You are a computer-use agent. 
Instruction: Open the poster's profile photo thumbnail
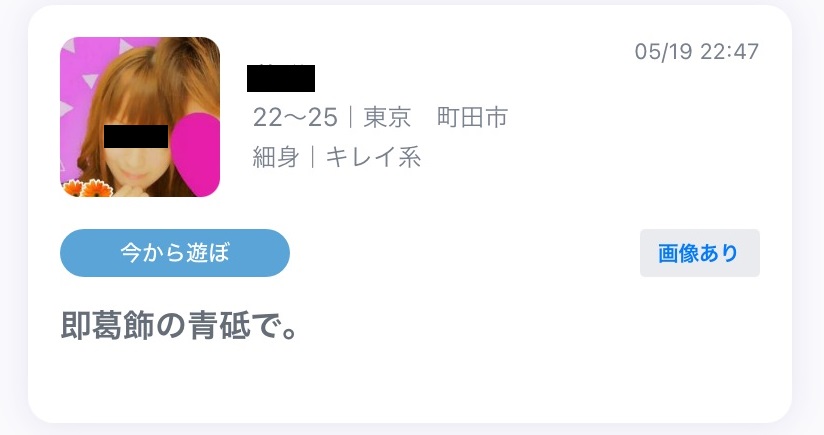coord(140,117)
